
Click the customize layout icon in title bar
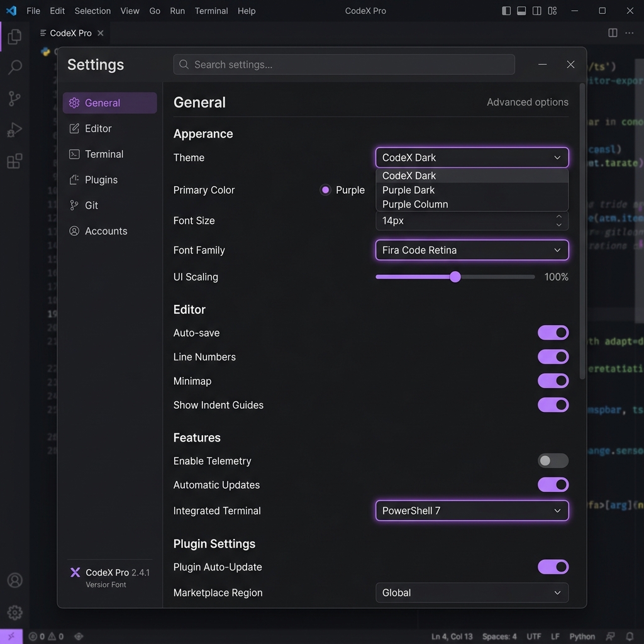coord(552,11)
